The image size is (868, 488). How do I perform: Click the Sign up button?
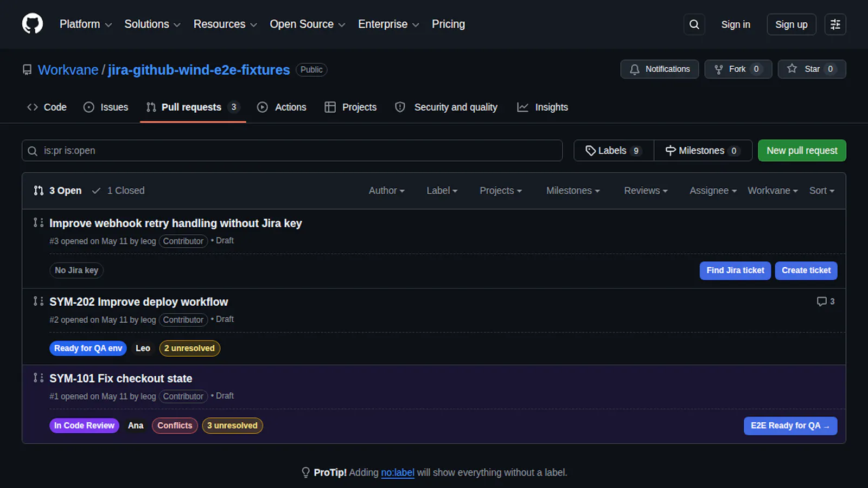click(792, 24)
